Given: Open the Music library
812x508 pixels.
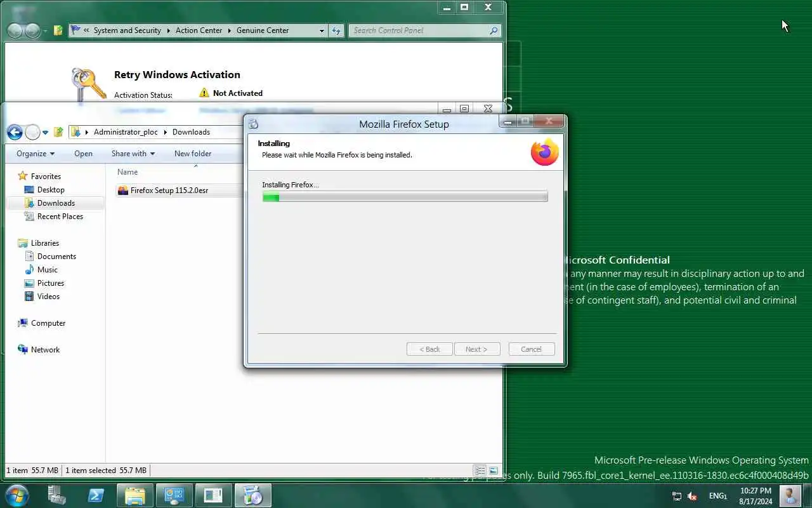Looking at the screenshot, I should click(x=48, y=270).
